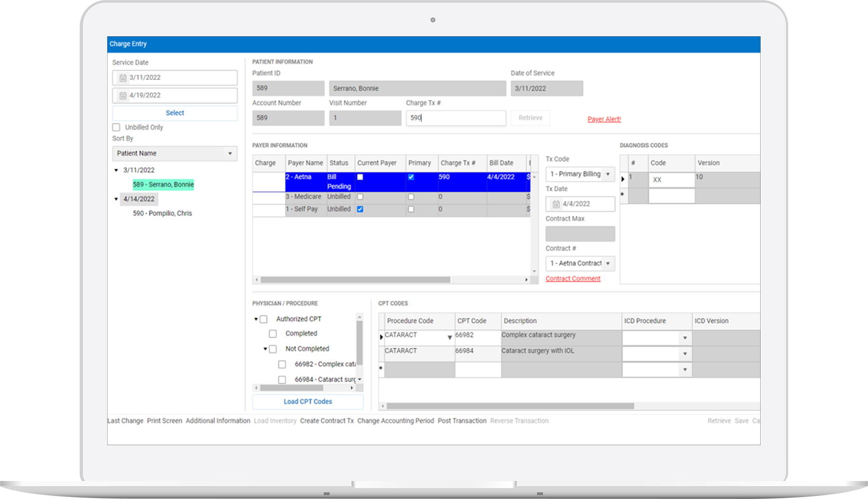Click Print Screen in bottom toolbar

(x=164, y=421)
